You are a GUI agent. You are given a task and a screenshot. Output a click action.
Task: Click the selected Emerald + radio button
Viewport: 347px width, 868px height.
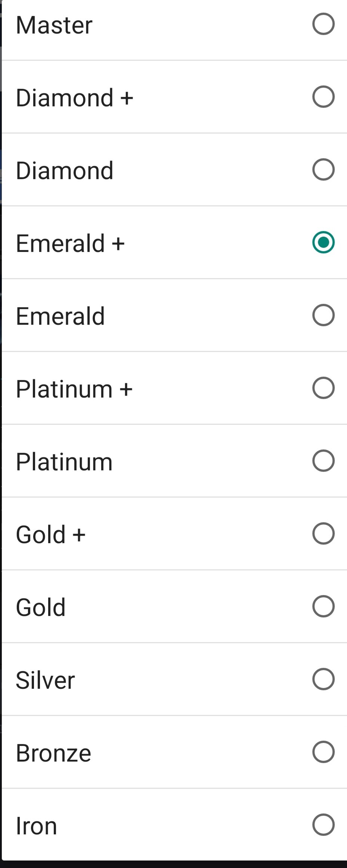click(x=323, y=242)
